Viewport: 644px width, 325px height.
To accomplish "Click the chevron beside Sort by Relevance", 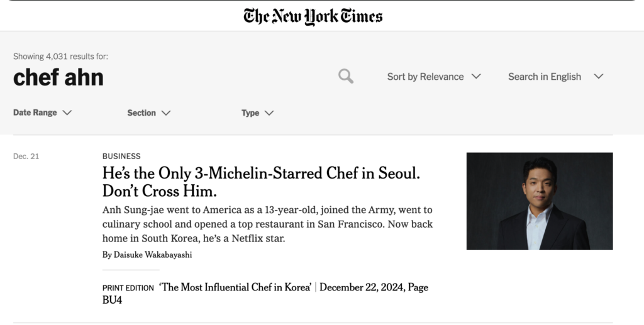I will 476,76.
